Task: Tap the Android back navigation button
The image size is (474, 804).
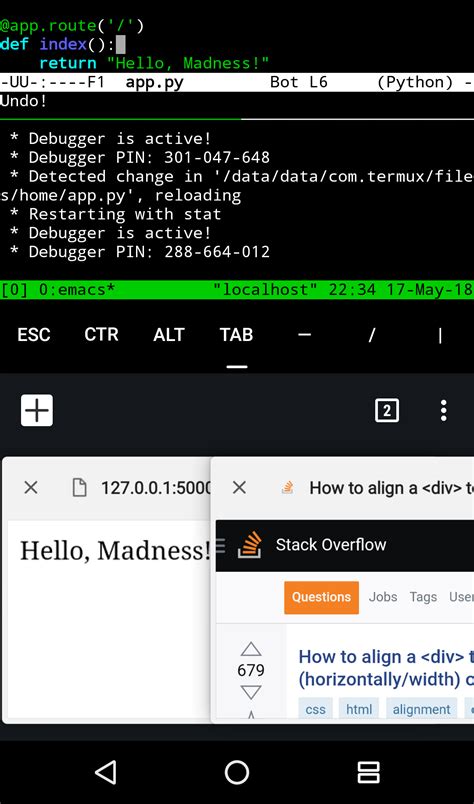Action: click(x=106, y=772)
